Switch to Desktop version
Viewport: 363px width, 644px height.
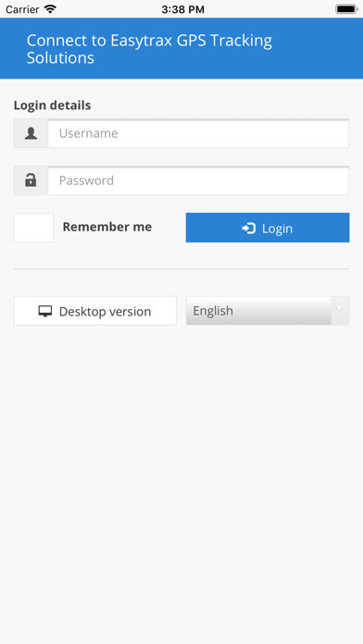[x=95, y=311]
